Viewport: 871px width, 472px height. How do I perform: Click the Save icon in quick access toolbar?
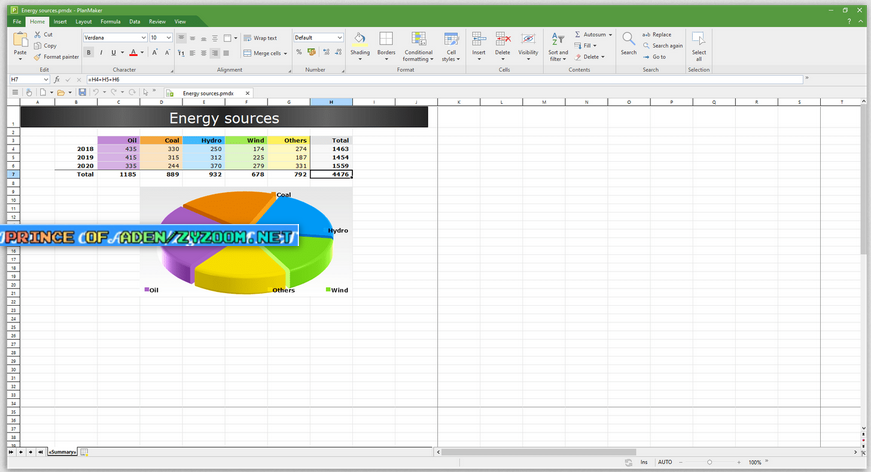(82, 92)
